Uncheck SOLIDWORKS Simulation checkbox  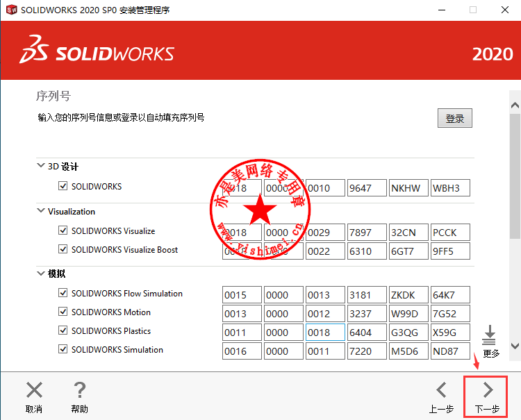(x=63, y=349)
